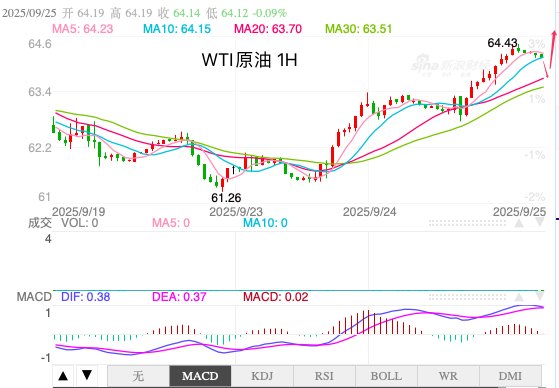Move the volume panel down with its triangle
Image resolution: width=559 pixels, height=388 pixels.
tap(540, 223)
